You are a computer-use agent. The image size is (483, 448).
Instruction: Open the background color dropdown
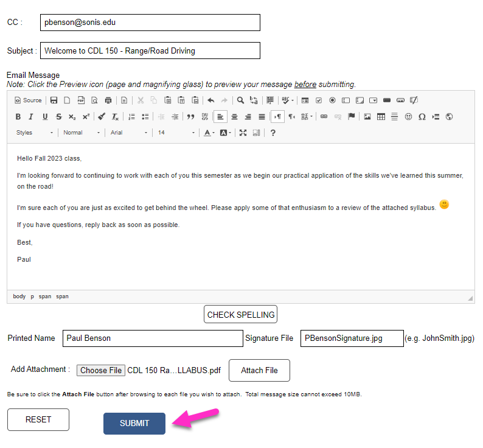pos(226,133)
